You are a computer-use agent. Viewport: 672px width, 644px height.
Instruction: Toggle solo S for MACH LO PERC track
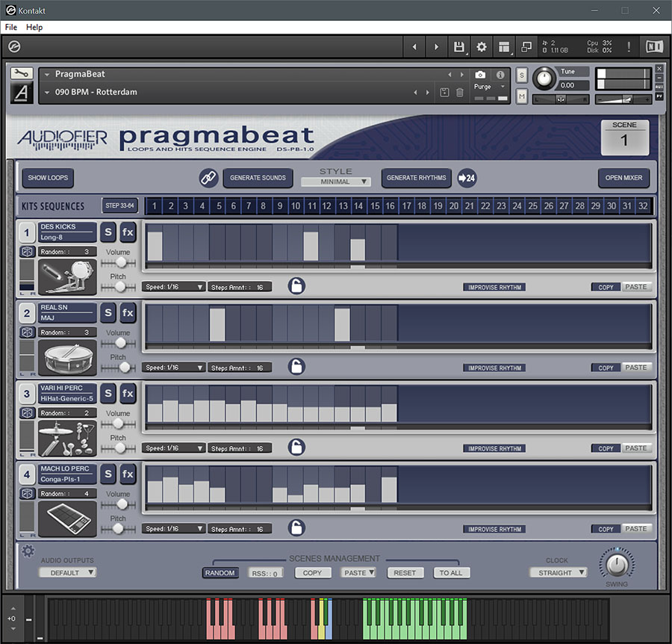[x=108, y=474]
